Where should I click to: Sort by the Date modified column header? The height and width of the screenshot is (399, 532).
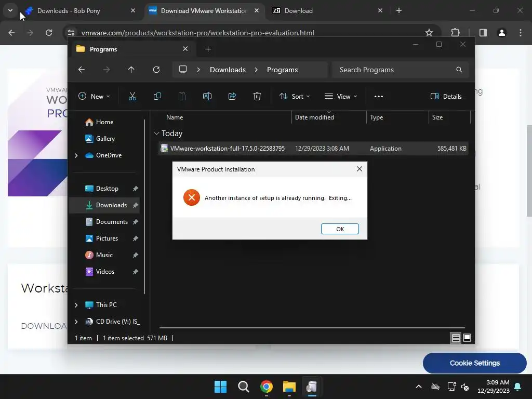point(329,117)
